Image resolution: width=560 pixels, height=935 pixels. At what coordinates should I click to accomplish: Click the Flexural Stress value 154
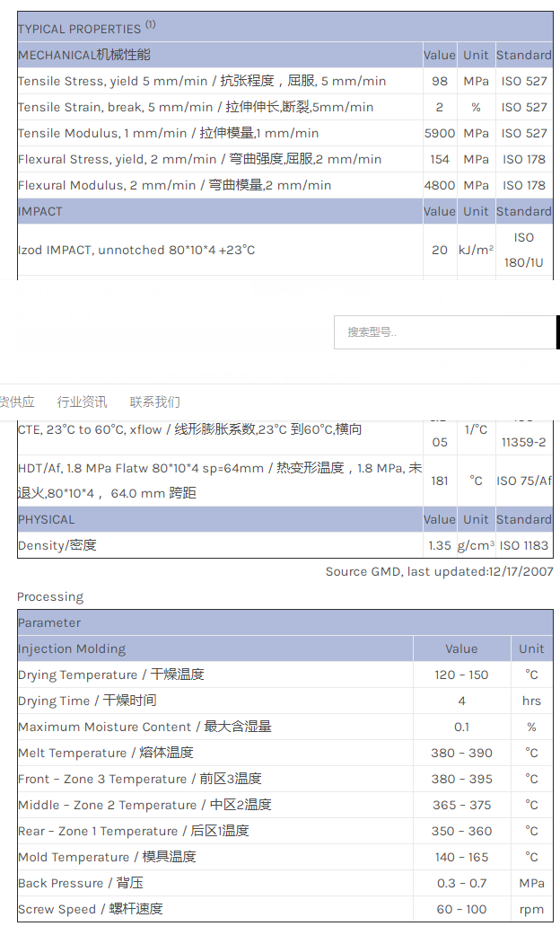(439, 159)
